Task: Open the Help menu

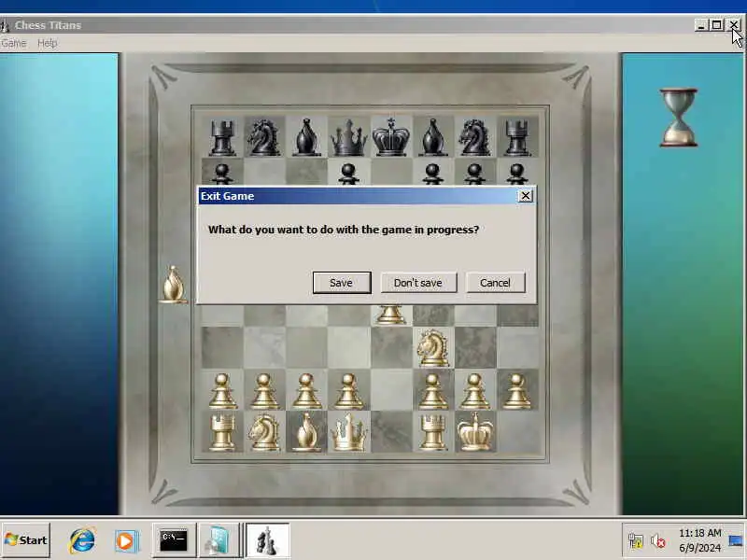Action: (48, 43)
